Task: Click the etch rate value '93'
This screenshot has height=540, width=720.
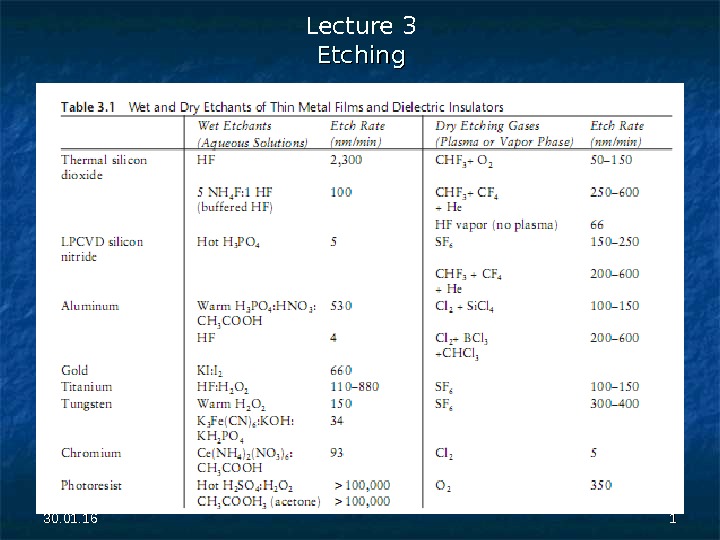Action: [x=337, y=453]
